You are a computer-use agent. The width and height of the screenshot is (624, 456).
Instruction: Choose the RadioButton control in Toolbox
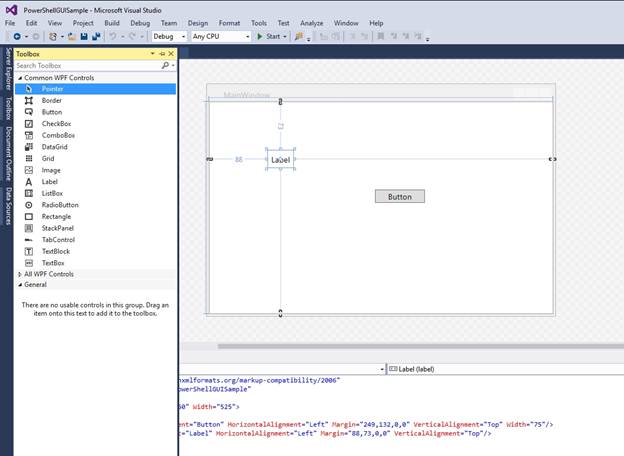(96, 205)
